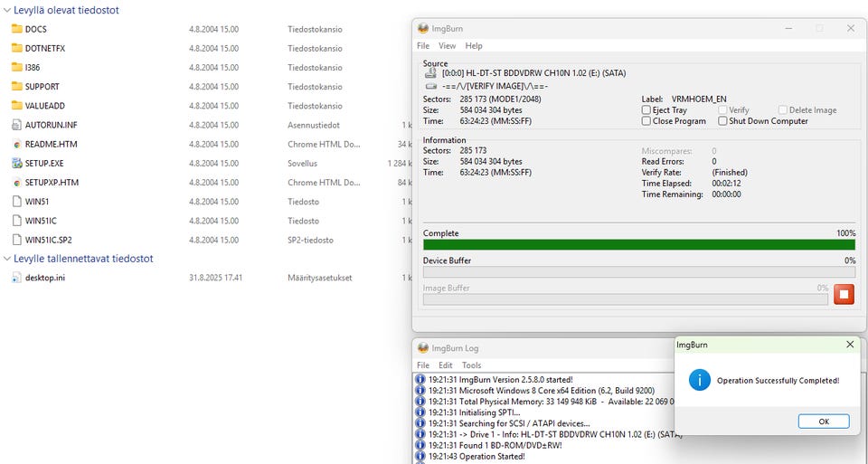Collapse the 'Levyllä olevat tiedostot' group

click(6, 10)
